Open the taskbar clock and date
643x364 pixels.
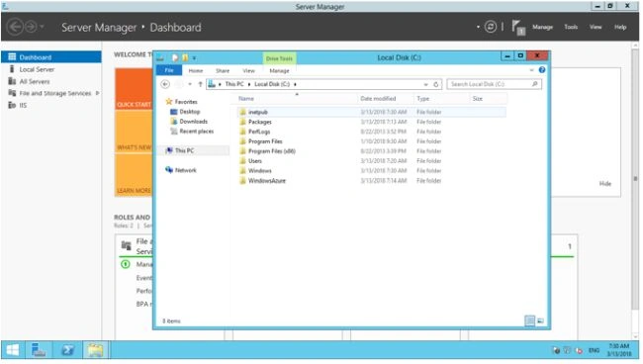[619, 350]
